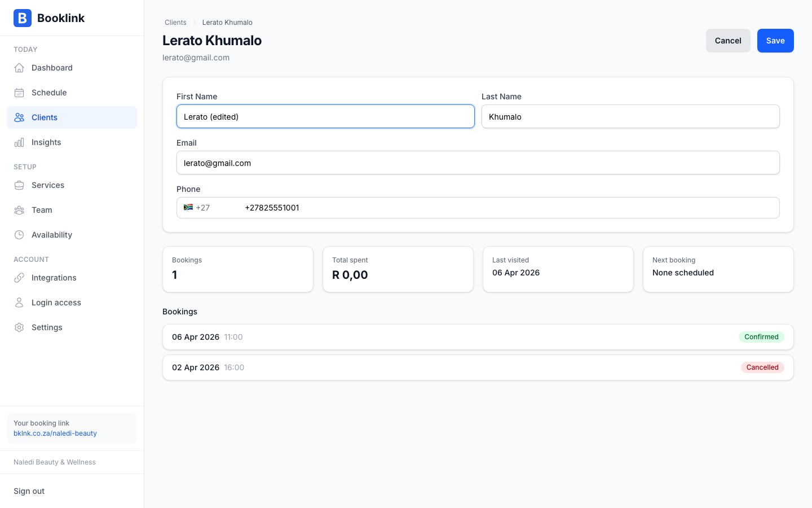Open the 06 Apr 2026 booking row

coord(478,337)
